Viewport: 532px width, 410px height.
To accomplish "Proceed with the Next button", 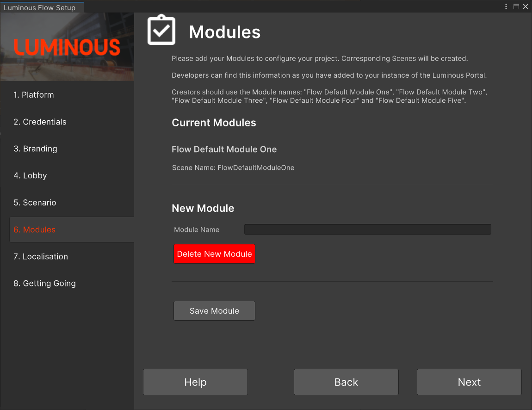I will (x=469, y=382).
